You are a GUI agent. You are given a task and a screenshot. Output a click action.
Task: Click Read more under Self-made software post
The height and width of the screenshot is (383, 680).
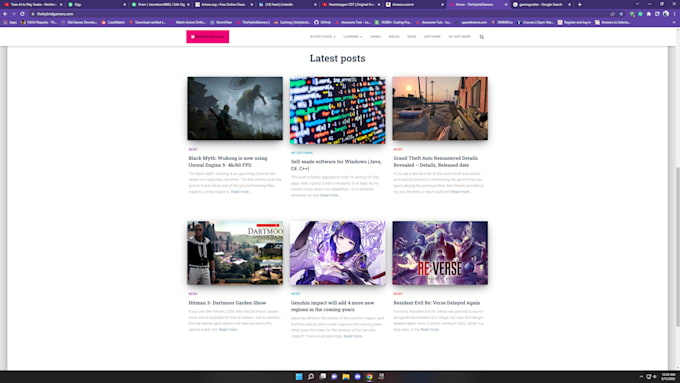[x=330, y=195]
